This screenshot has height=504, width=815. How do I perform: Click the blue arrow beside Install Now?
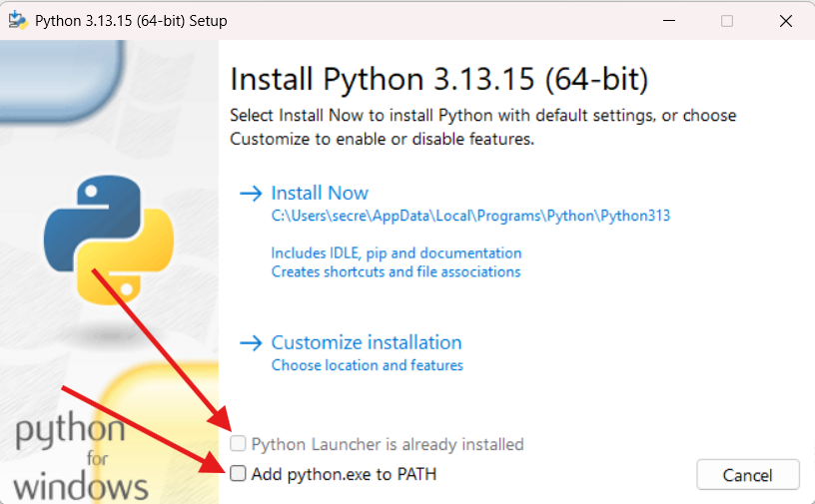(x=251, y=194)
